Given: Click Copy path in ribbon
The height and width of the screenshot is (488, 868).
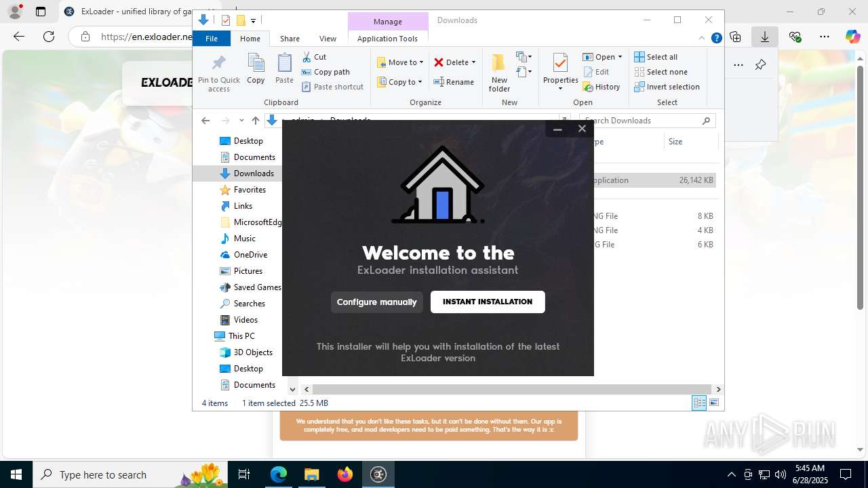Looking at the screenshot, I should (x=325, y=72).
